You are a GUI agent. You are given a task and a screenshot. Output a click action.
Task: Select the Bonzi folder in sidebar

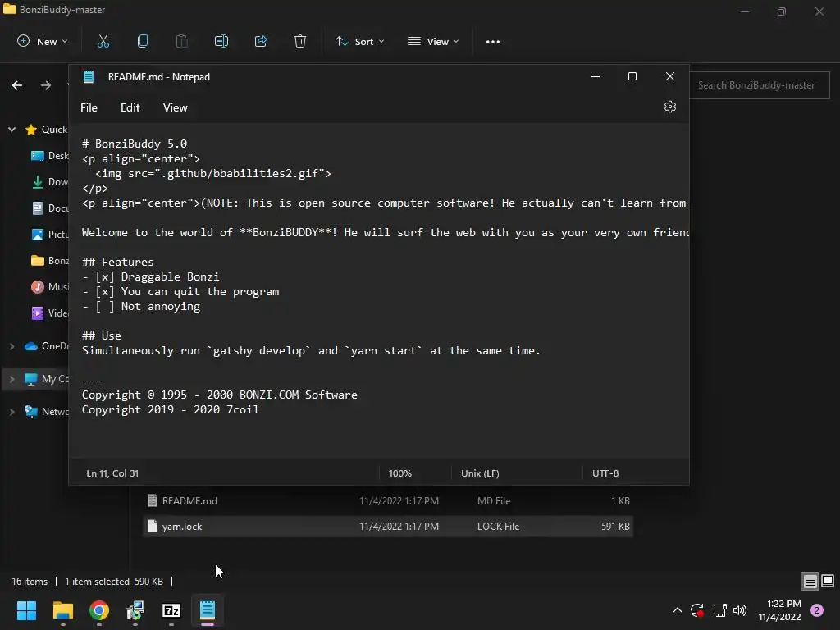[50, 261]
